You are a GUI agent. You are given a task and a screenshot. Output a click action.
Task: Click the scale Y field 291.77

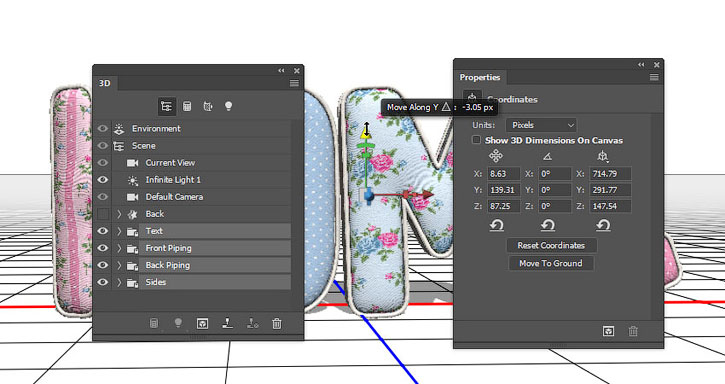[610, 190]
